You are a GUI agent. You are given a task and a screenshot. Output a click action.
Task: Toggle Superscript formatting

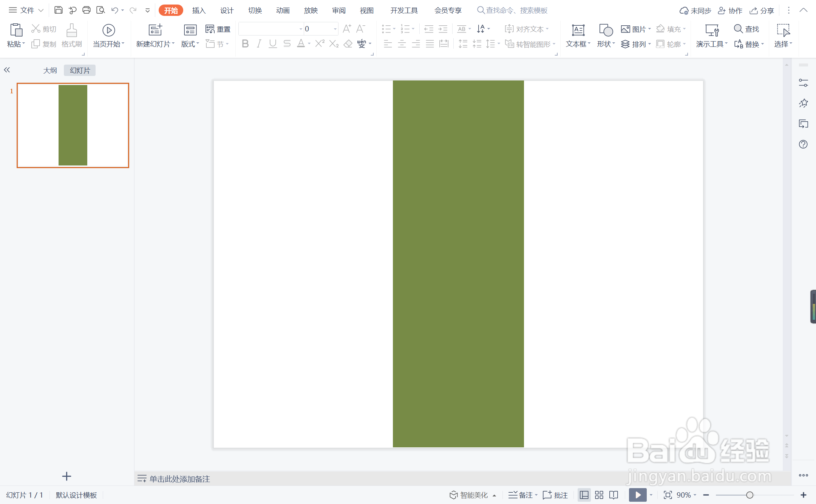click(x=320, y=44)
